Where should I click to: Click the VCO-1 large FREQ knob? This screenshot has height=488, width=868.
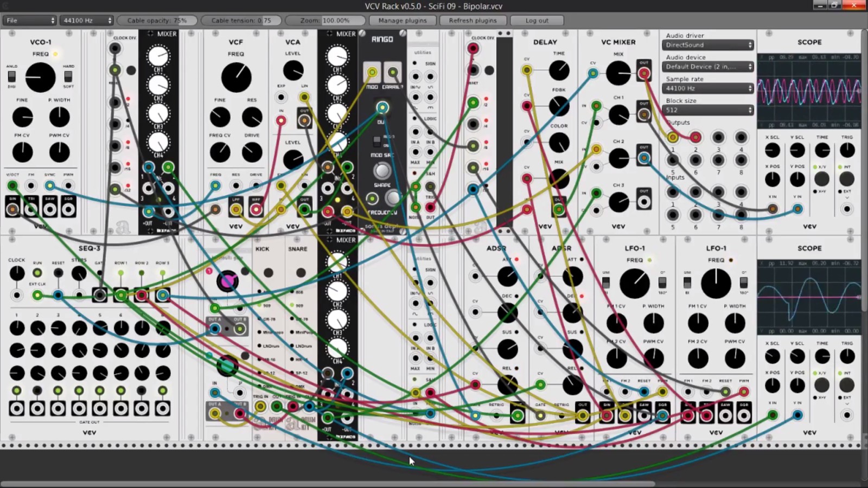click(41, 77)
